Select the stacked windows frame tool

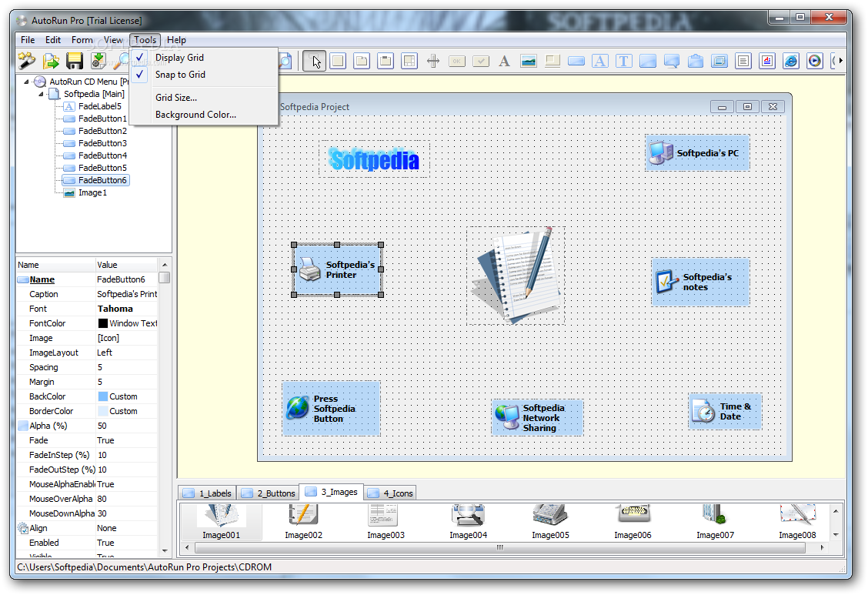click(719, 61)
